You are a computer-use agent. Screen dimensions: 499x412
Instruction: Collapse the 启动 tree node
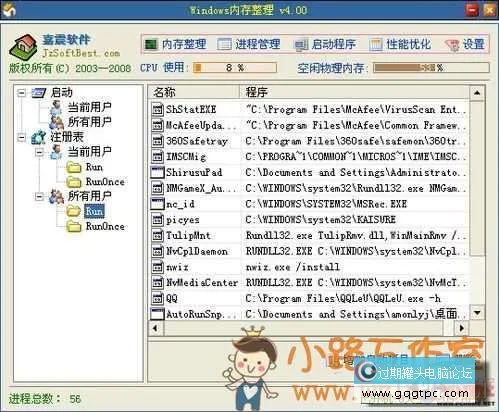click(x=21, y=92)
